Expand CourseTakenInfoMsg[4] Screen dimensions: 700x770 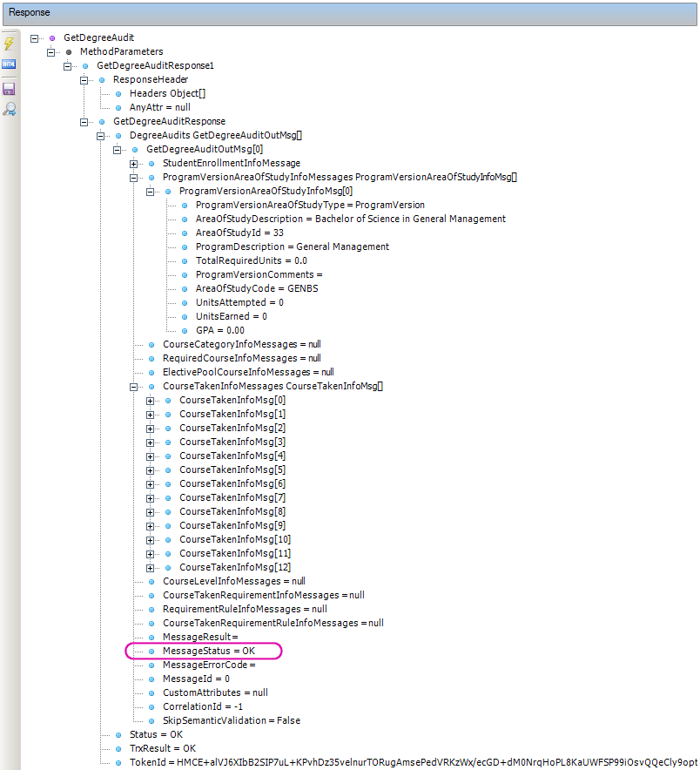(x=151, y=456)
